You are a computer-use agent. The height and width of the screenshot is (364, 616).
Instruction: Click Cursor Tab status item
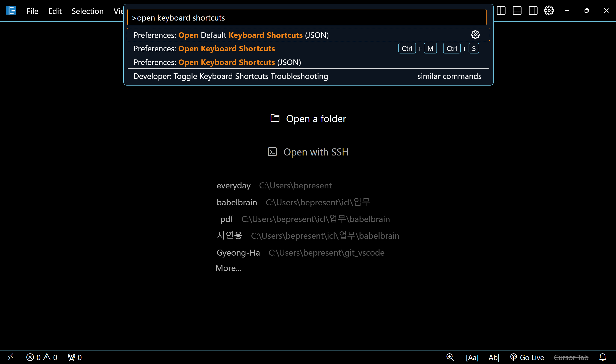(x=571, y=357)
